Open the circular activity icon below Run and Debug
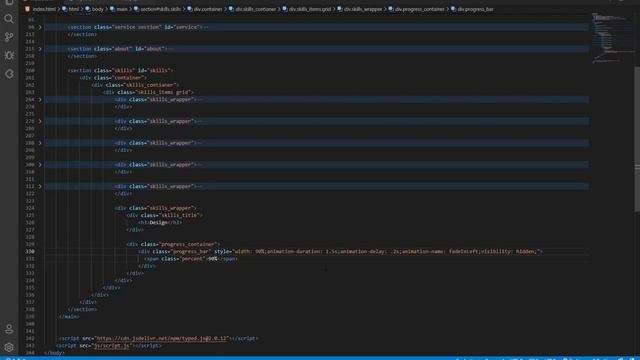The width and height of the screenshot is (640, 360). tap(9, 74)
